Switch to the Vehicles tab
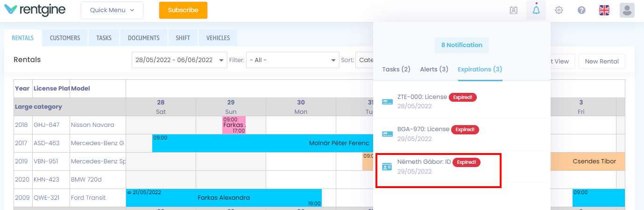Image resolution: width=644 pixels, height=210 pixels. [x=218, y=38]
